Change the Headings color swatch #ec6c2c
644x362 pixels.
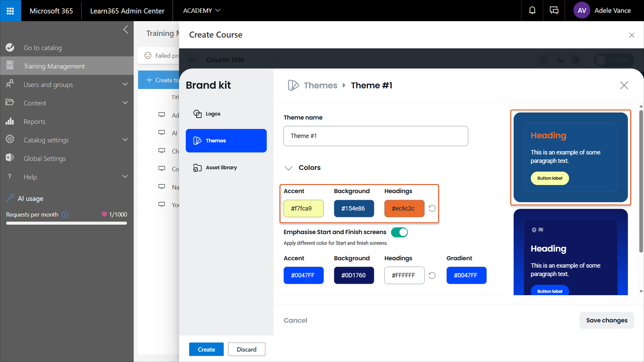pyautogui.click(x=404, y=209)
